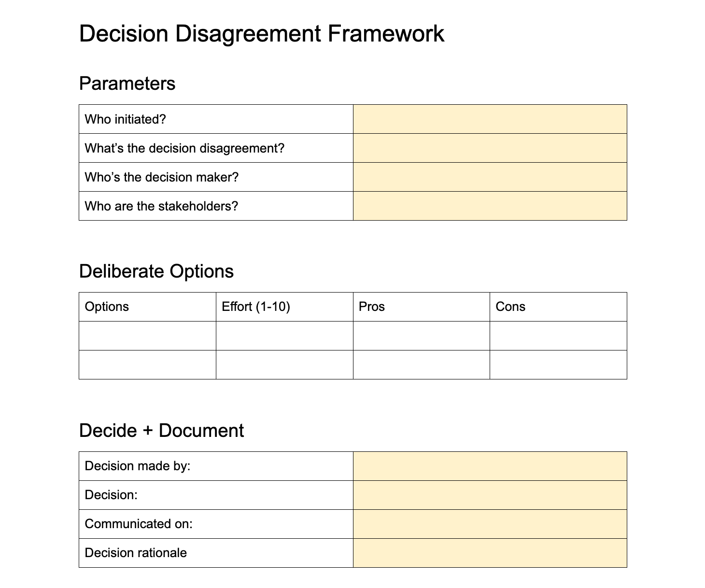Select the answer cell for 'What's the decision disagreement?'
The image size is (705, 588).
click(x=490, y=148)
